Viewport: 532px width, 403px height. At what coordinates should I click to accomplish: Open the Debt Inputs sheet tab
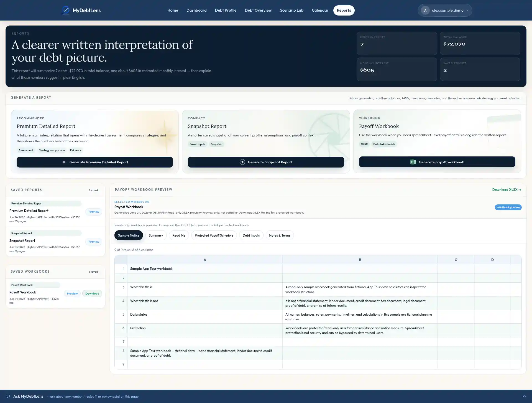(x=251, y=235)
